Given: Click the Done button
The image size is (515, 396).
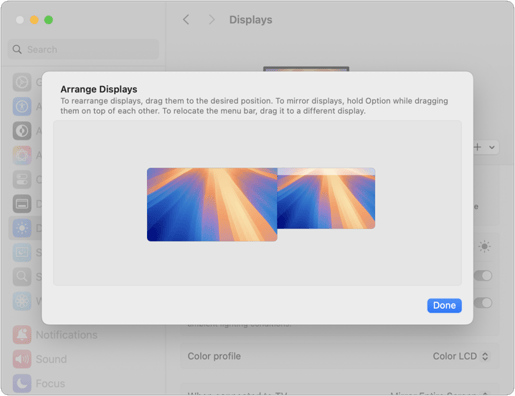Looking at the screenshot, I should coord(444,305).
